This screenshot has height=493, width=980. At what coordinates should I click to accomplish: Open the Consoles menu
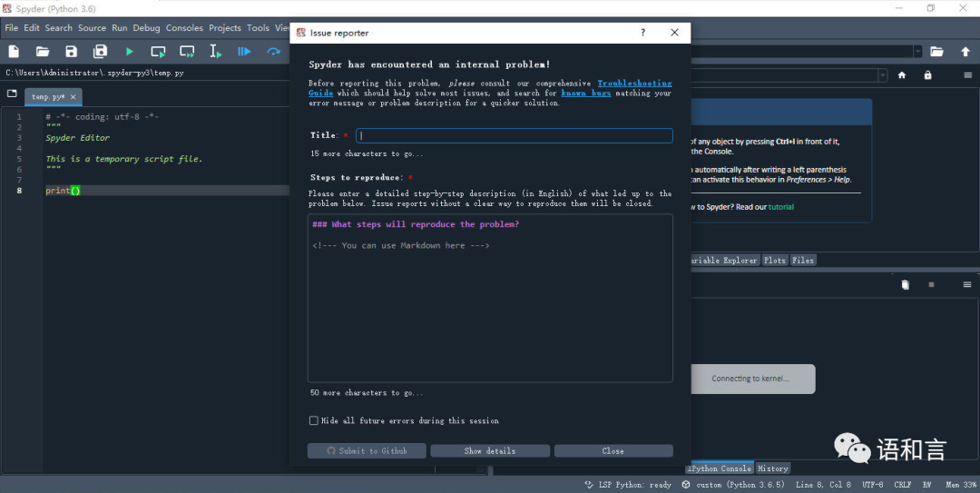coord(184,27)
